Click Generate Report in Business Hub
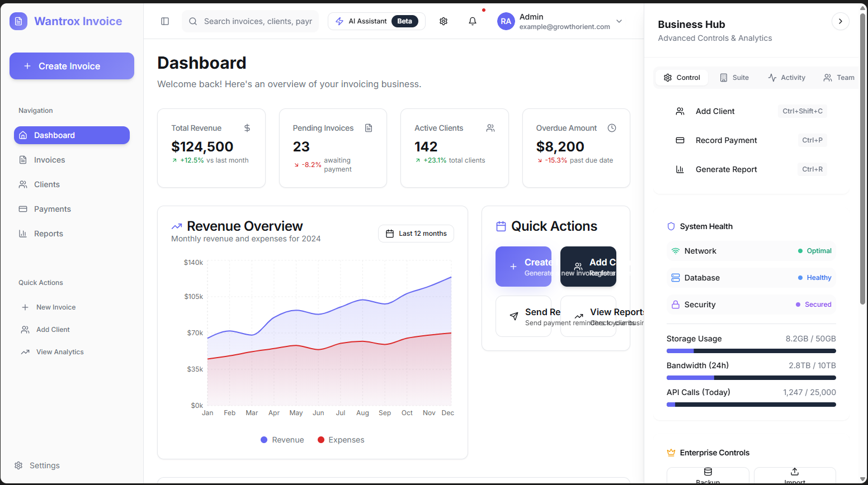 (726, 169)
